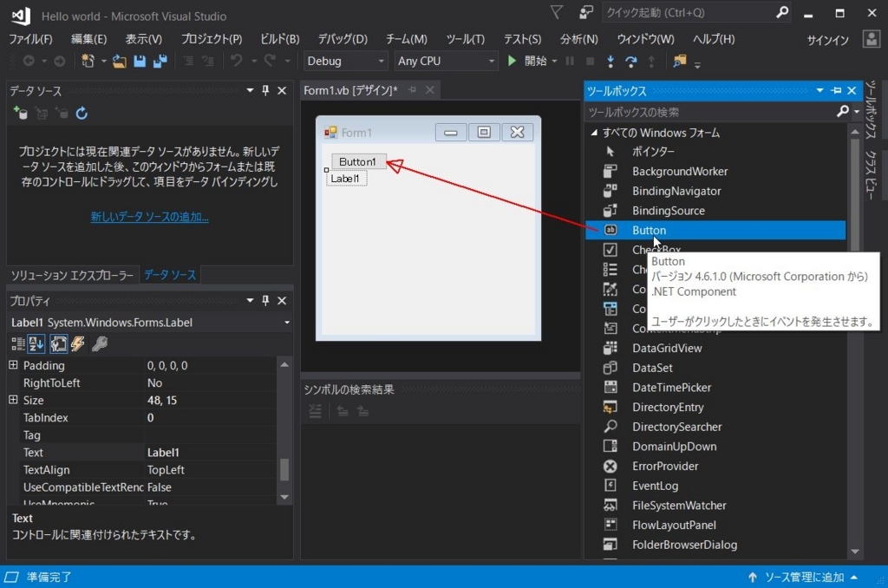Open the Any CPU platform dropdown

click(x=447, y=62)
